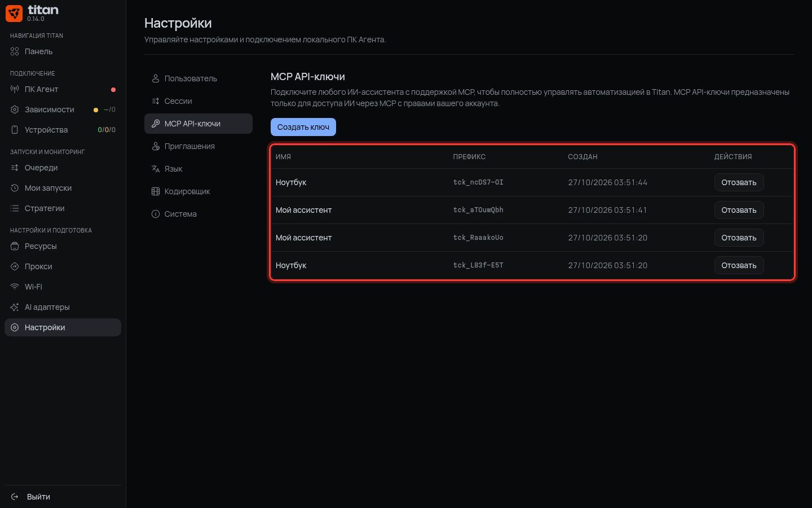Viewport: 812px width, 508px height.
Task: Click the date 27/10/2026 03:51:41
Action: pos(607,210)
